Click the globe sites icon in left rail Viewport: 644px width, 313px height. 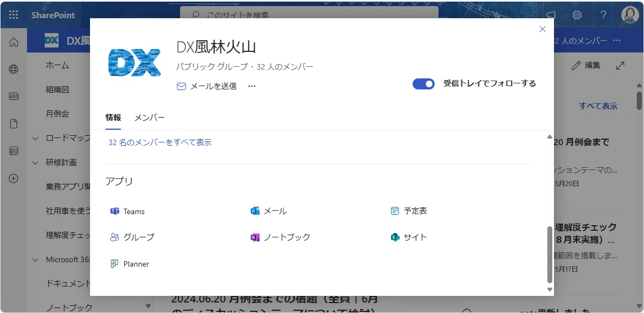coord(14,69)
